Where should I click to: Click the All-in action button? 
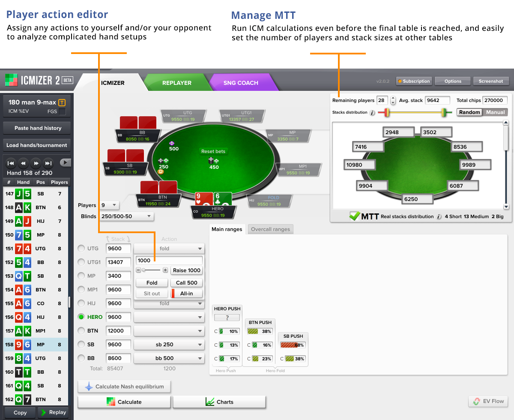click(186, 294)
